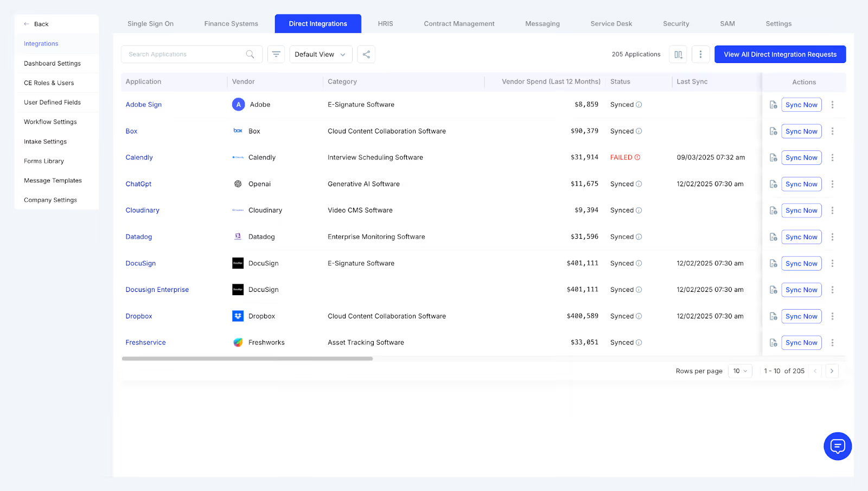
Task: Select the SAM tab
Action: [x=727, y=24]
